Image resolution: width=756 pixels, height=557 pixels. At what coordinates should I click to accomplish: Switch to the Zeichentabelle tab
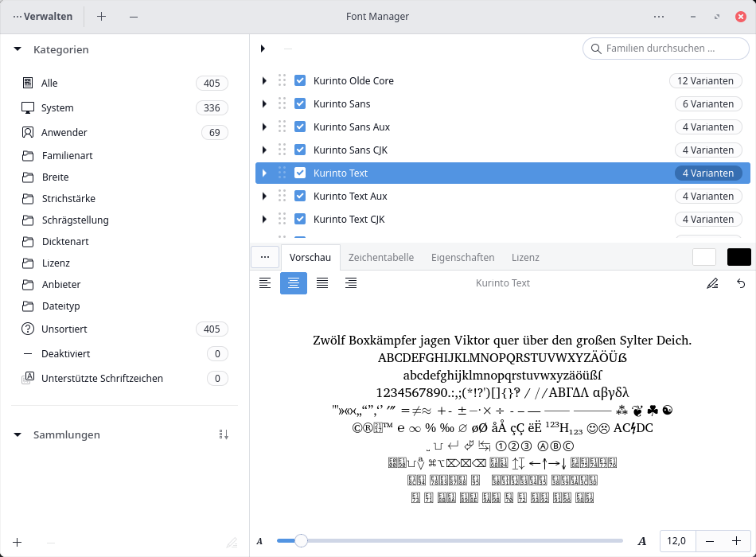pos(381,258)
